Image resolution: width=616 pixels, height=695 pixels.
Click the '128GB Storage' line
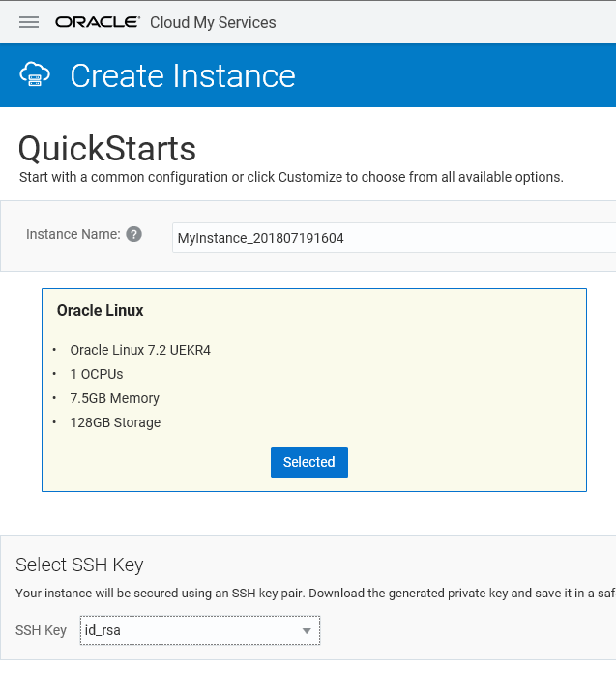(x=115, y=422)
